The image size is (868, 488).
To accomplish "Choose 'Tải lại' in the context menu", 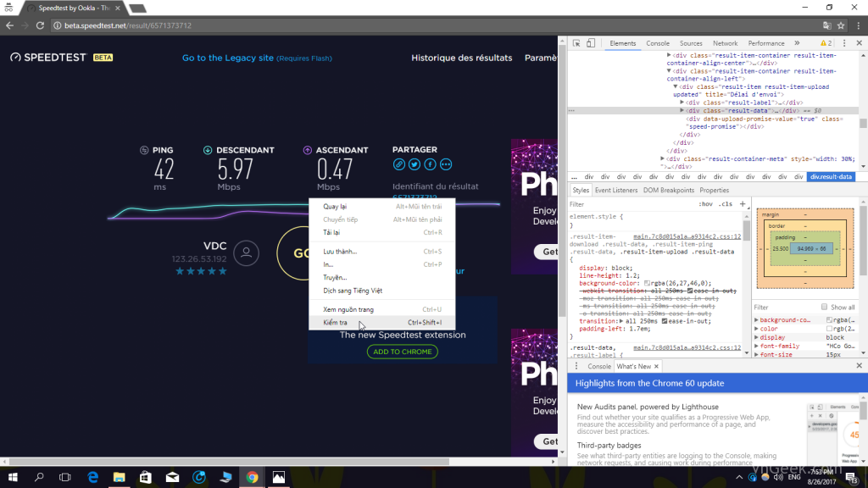I will point(382,232).
